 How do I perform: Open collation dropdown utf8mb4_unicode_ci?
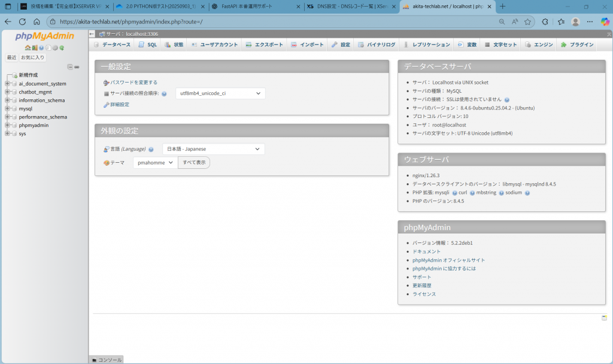(220, 93)
